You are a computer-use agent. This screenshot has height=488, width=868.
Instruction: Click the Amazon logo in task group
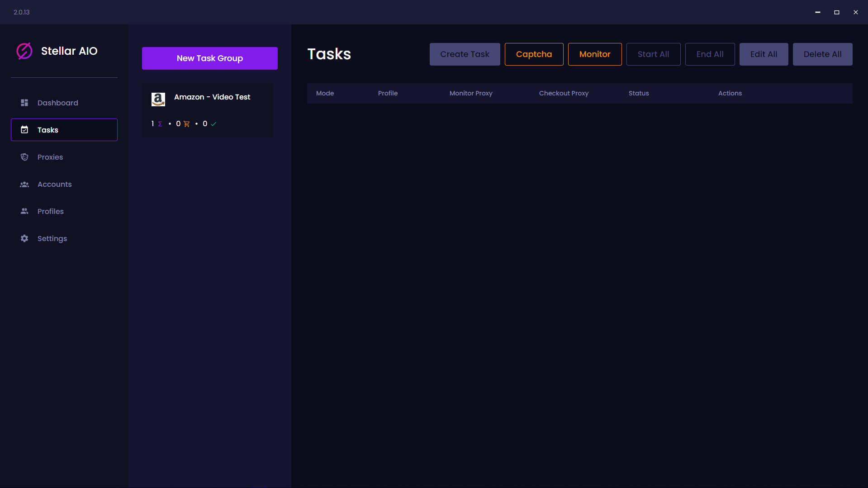point(158,99)
